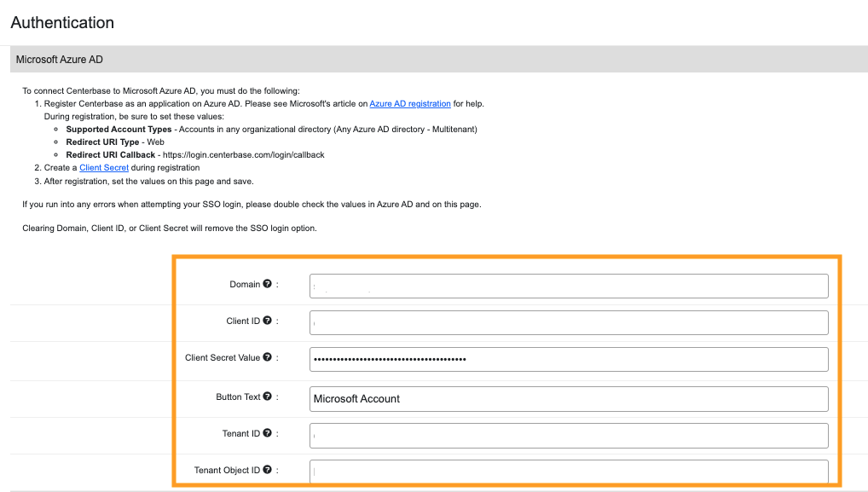This screenshot has width=868, height=492.
Task: Open the Azure AD registration article link
Action: pyautogui.click(x=410, y=102)
